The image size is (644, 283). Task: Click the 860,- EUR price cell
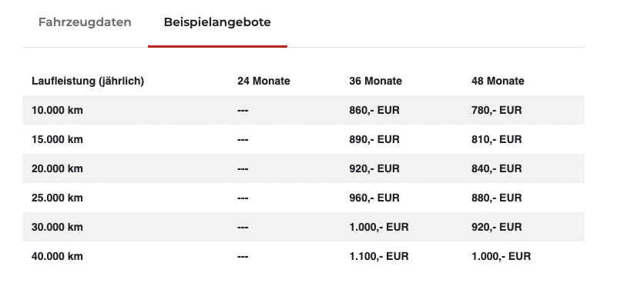[x=374, y=110]
